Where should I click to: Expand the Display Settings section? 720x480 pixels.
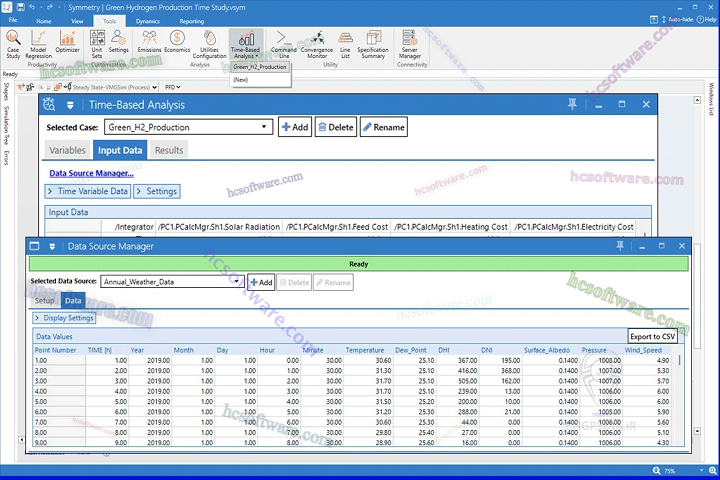coord(64,318)
